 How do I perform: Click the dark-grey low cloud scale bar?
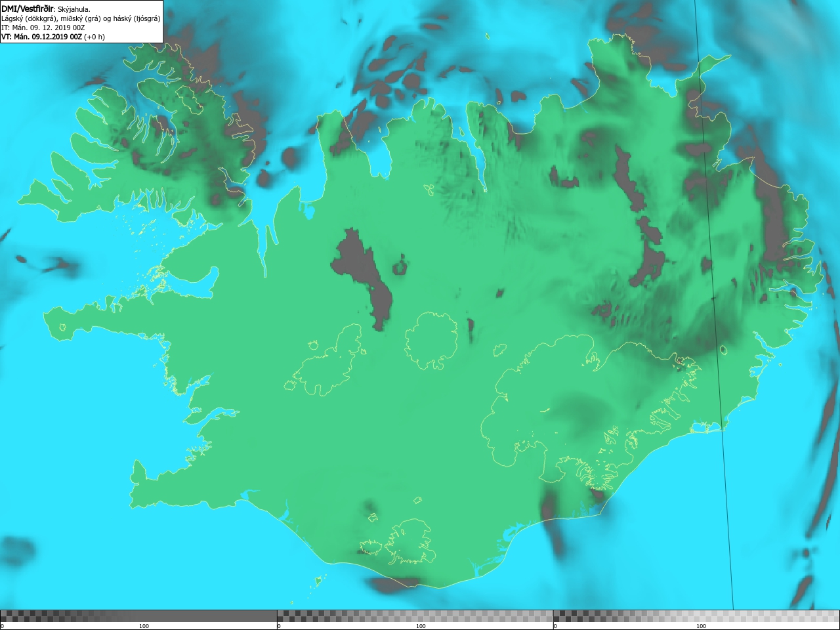(138, 616)
